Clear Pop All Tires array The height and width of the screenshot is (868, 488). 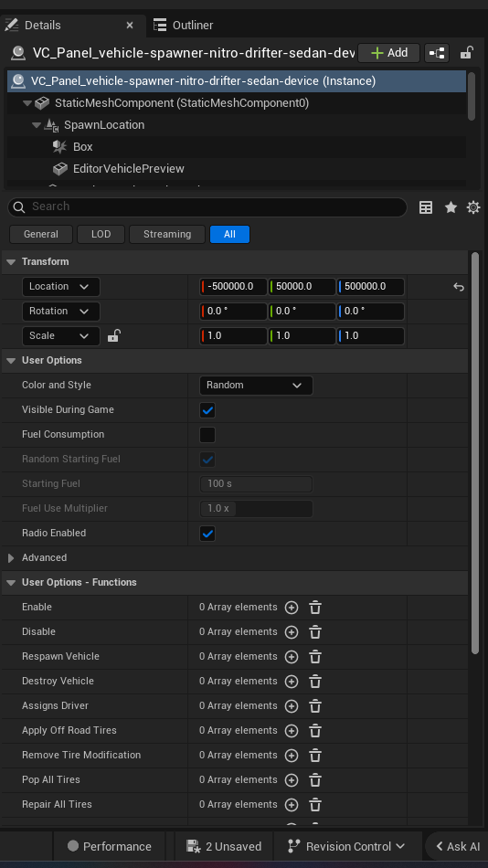[315, 780]
